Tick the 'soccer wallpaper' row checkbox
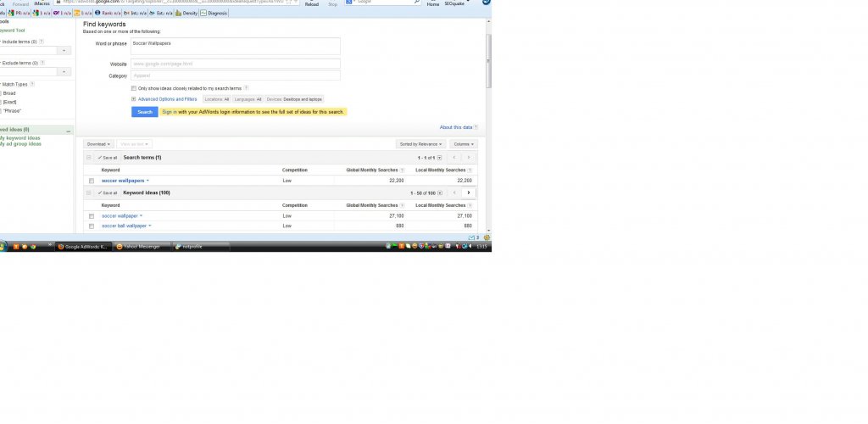The image size is (868, 424). (x=92, y=216)
